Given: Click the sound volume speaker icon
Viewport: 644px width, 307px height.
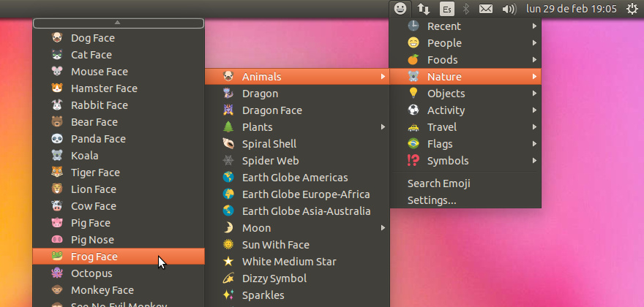Looking at the screenshot, I should 509,9.
